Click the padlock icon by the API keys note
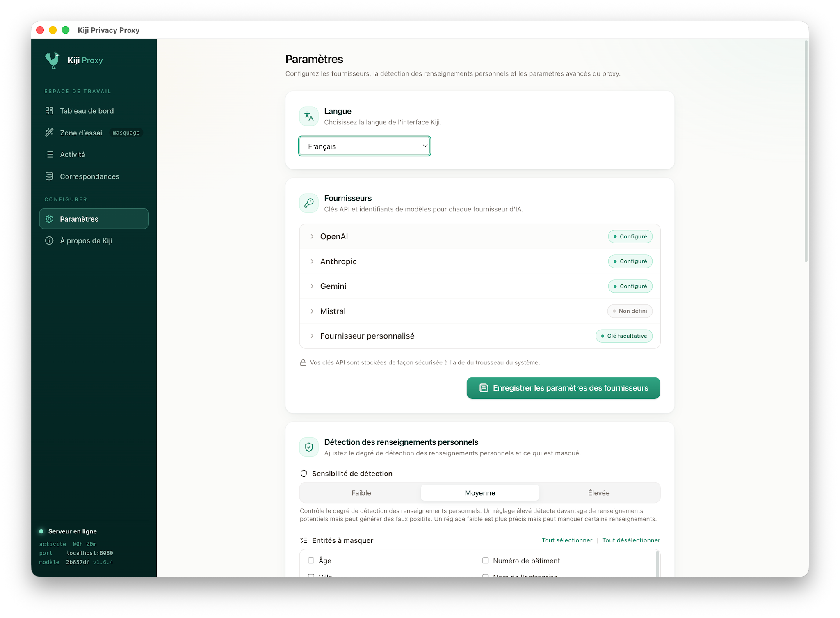 303,363
